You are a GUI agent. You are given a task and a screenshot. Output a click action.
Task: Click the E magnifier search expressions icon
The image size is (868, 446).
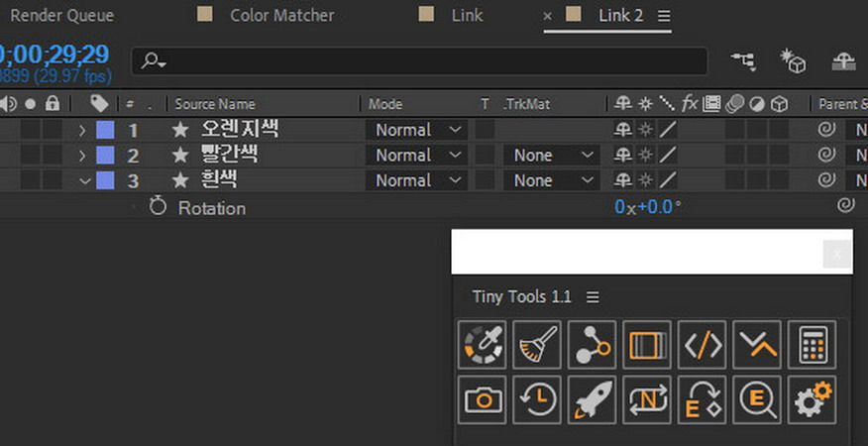tap(757, 399)
